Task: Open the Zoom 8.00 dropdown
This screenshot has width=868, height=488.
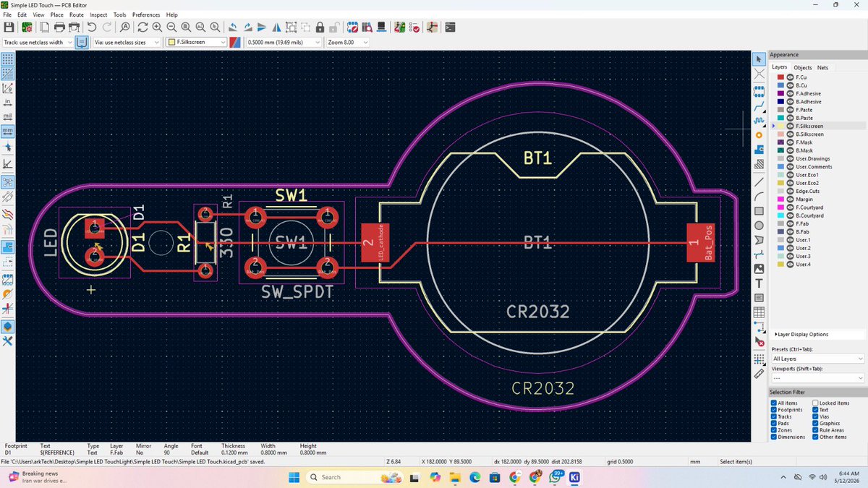Action: click(347, 42)
